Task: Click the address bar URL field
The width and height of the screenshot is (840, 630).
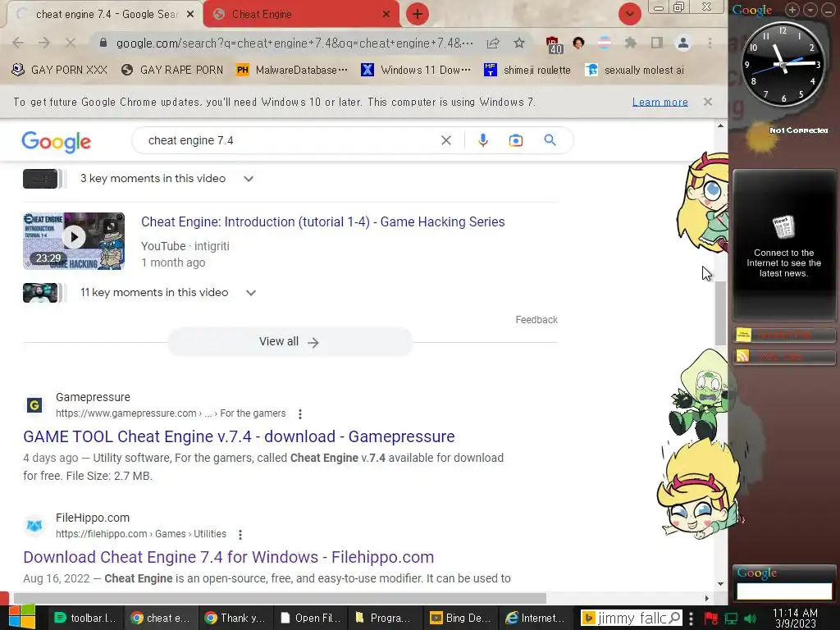Action: tap(294, 43)
